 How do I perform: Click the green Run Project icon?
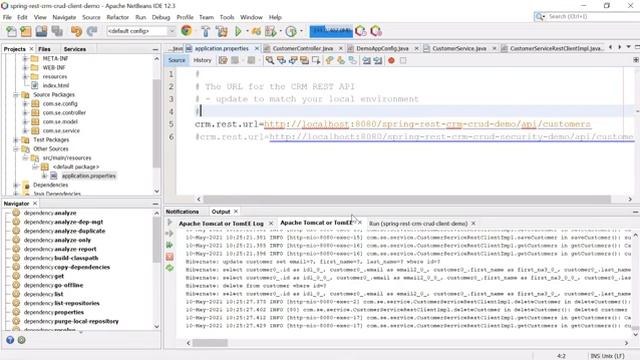pos(238,31)
